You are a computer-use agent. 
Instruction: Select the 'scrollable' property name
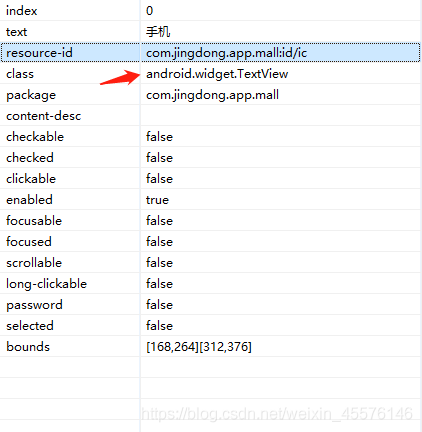pyautogui.click(x=34, y=263)
